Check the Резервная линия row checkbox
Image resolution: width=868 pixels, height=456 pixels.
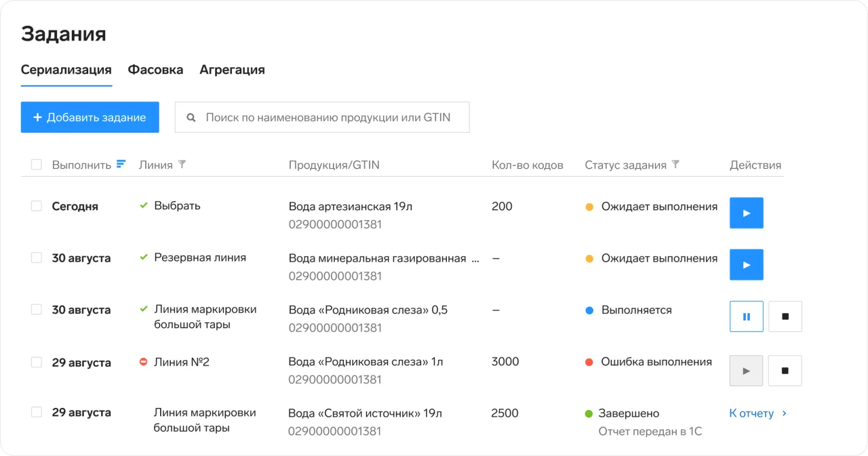(x=37, y=257)
